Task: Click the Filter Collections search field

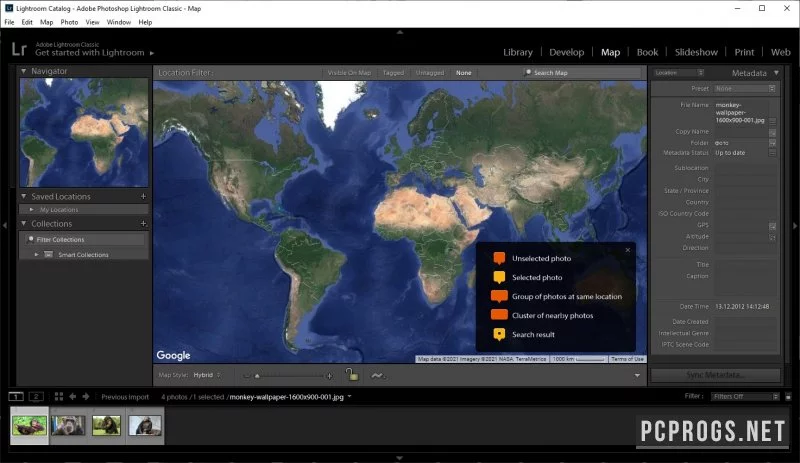Action: pos(84,239)
